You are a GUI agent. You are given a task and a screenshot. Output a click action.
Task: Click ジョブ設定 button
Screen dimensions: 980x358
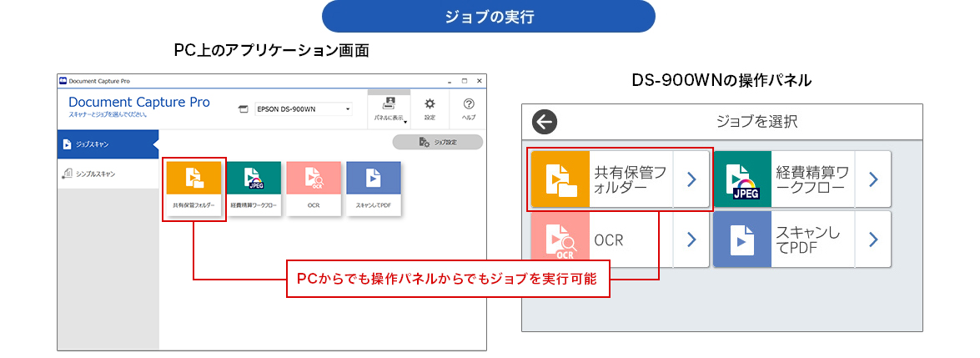click(438, 142)
